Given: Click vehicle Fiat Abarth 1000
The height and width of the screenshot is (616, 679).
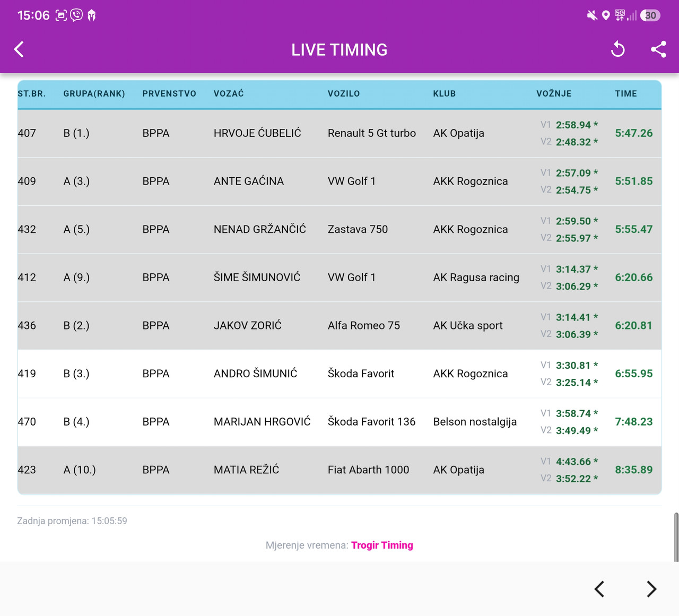Looking at the screenshot, I should (368, 470).
